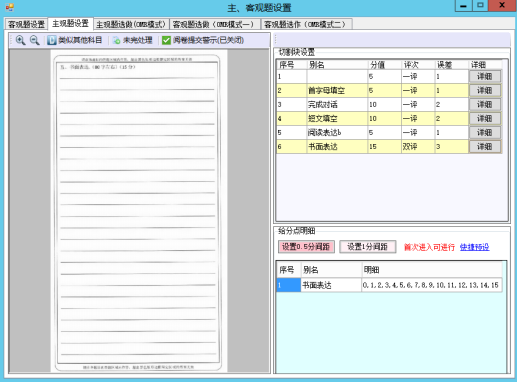The image size is (517, 382).
Task: Click the 设置0.5分间距 button
Action: [x=306, y=247]
